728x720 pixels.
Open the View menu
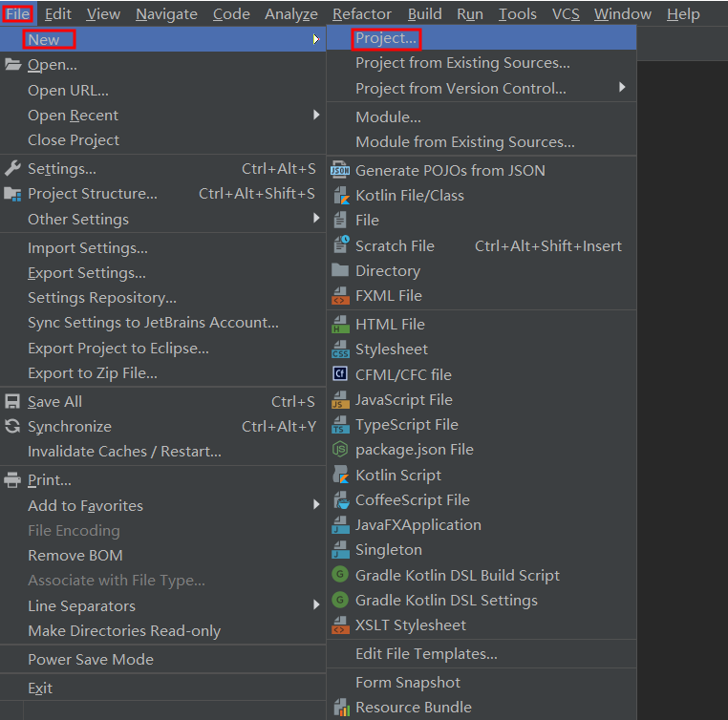coord(103,14)
